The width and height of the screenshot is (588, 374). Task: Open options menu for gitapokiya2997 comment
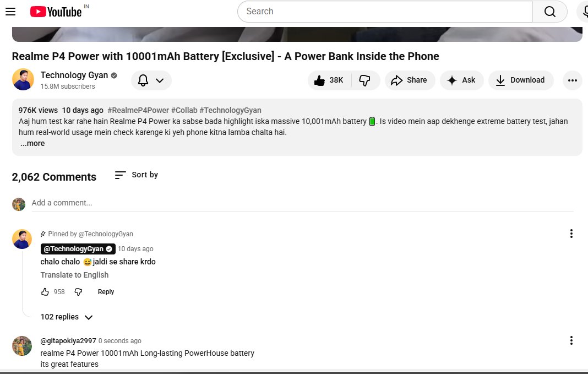point(571,340)
